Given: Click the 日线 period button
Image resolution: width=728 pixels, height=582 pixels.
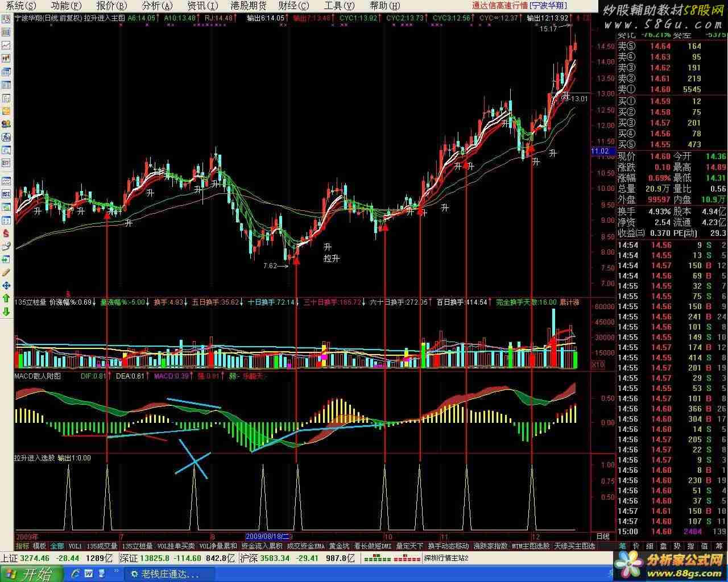Looking at the screenshot, I should [602, 536].
